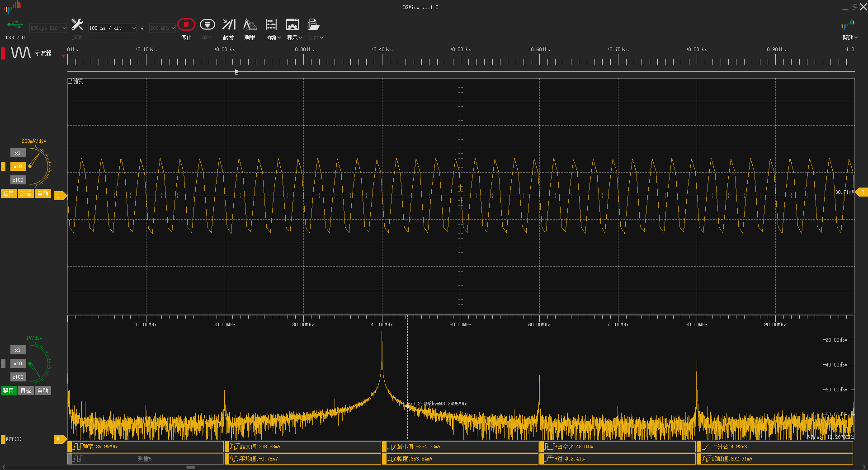Open the Measure (测量) panel
Image resolution: width=868 pixels, height=470 pixels.
coord(250,24)
